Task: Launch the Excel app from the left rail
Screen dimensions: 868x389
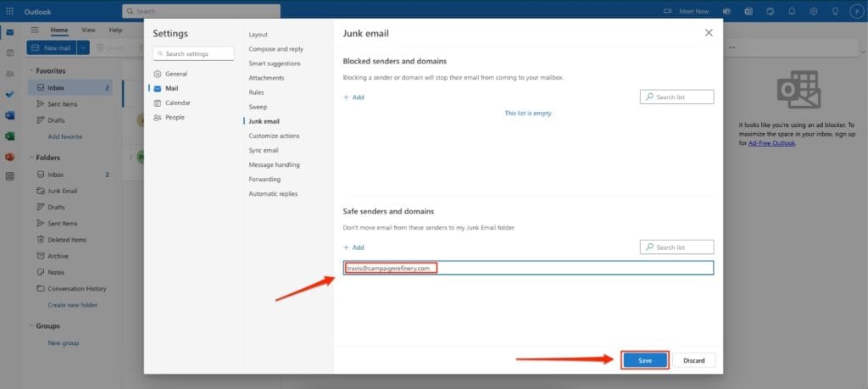Action: [x=10, y=136]
